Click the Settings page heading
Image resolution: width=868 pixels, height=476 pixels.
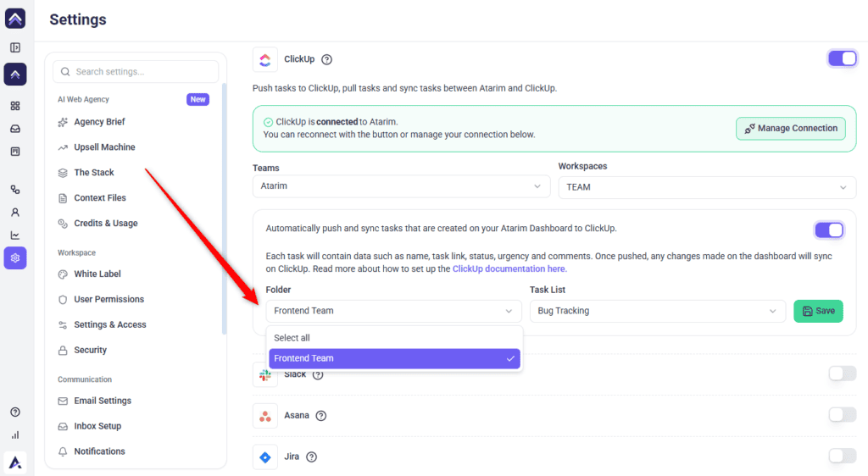[x=78, y=19]
